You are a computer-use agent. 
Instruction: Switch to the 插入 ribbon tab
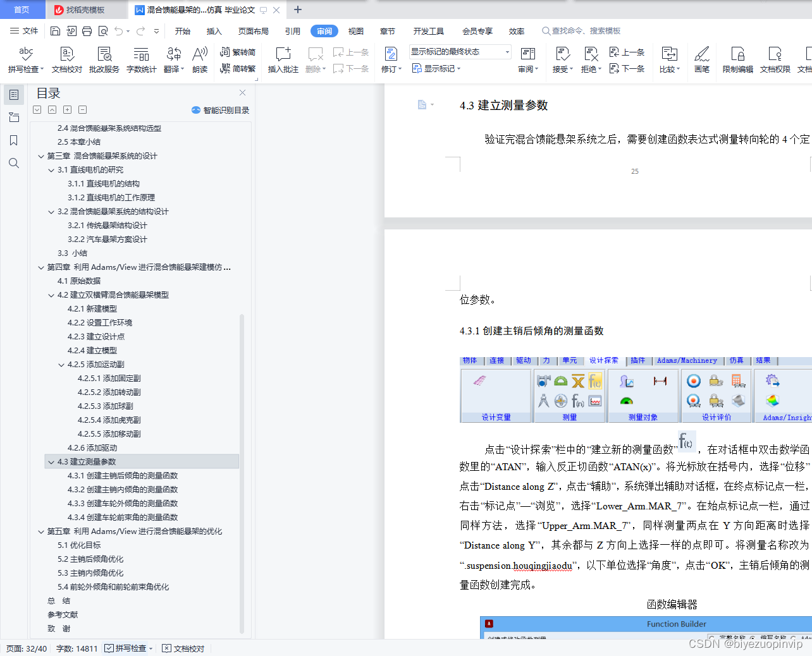pyautogui.click(x=214, y=31)
